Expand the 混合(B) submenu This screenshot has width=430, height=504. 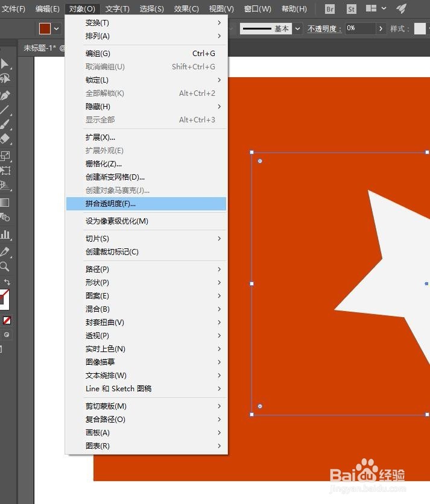pyautogui.click(x=147, y=309)
